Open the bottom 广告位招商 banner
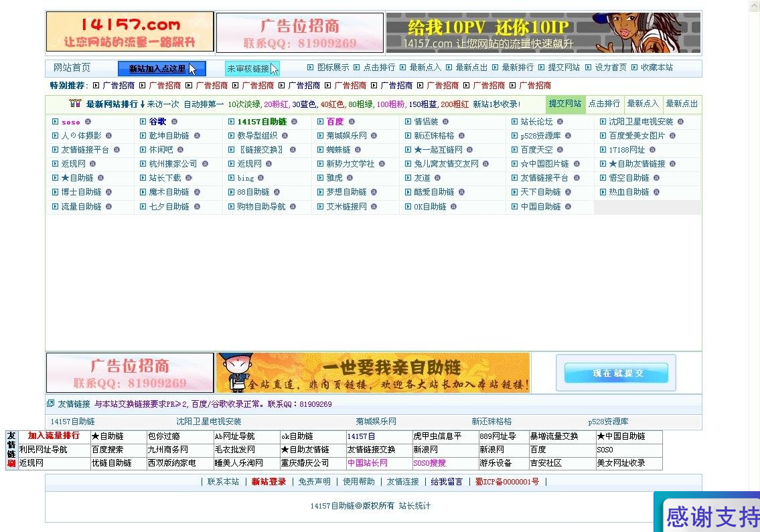The image size is (760, 532). click(130, 373)
